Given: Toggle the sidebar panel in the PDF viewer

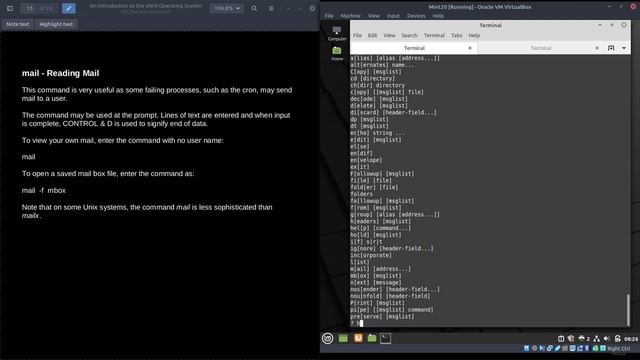Looking at the screenshot, I should point(10,8).
